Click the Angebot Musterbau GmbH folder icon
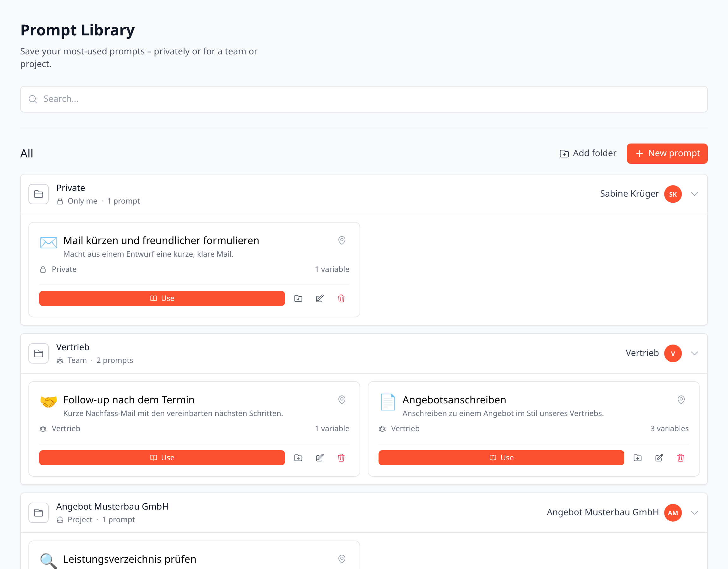 pos(39,513)
